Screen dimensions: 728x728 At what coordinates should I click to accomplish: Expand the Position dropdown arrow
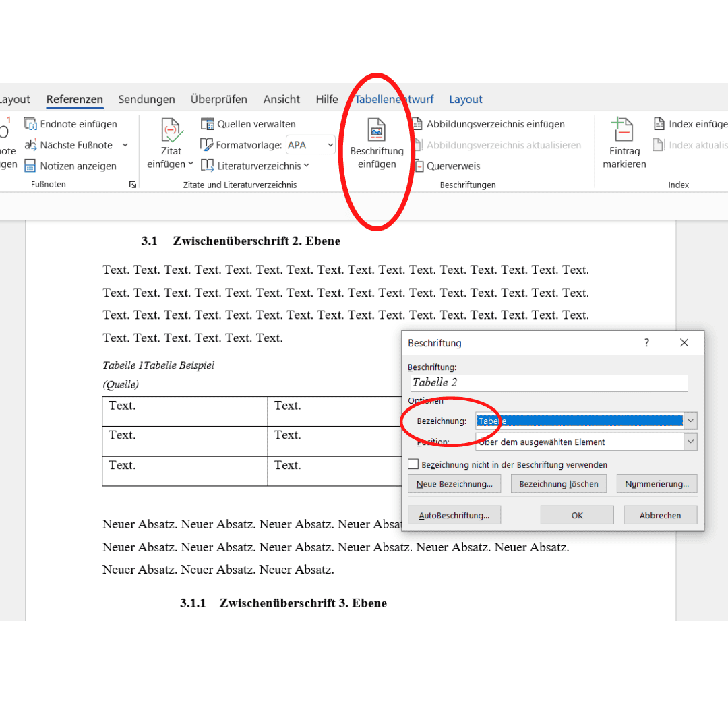[690, 442]
